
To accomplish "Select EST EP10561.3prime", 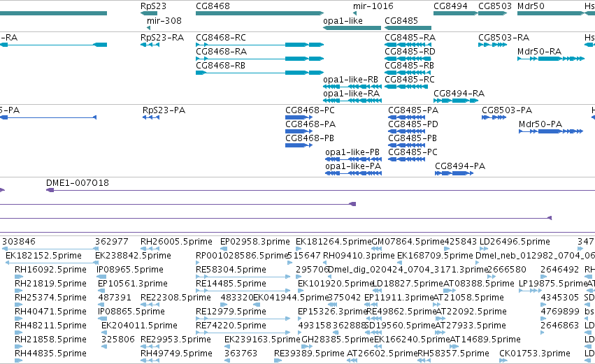I will (x=133, y=284).
